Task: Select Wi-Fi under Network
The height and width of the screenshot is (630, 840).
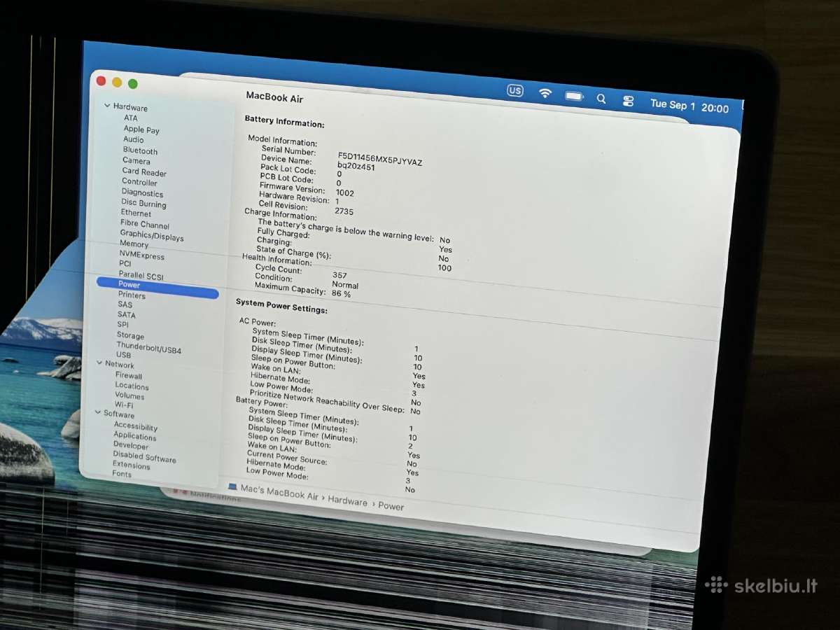Action: pyautogui.click(x=124, y=405)
